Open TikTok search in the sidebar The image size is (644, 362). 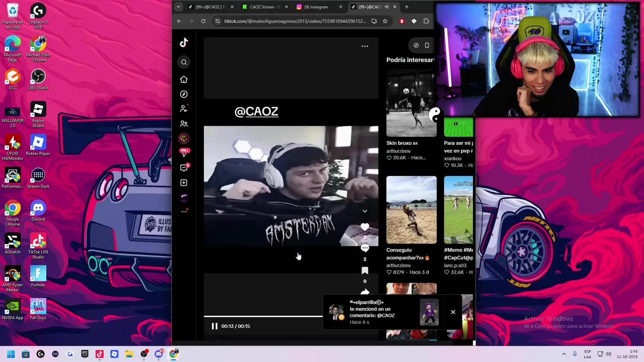[184, 62]
